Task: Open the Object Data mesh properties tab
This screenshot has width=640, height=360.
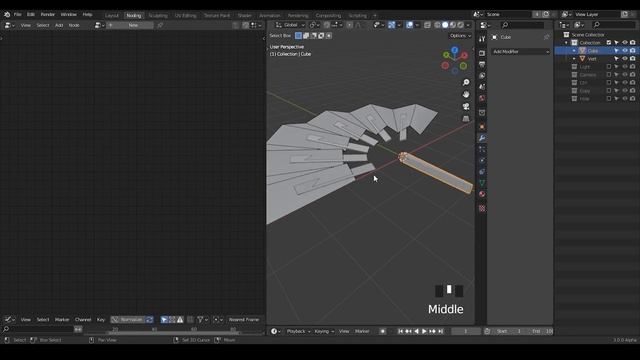Action: click(482, 183)
